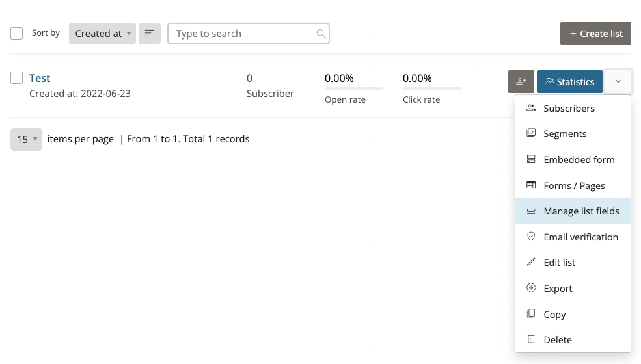Toggle the sort direction icon
The image size is (641, 364).
(x=150, y=34)
